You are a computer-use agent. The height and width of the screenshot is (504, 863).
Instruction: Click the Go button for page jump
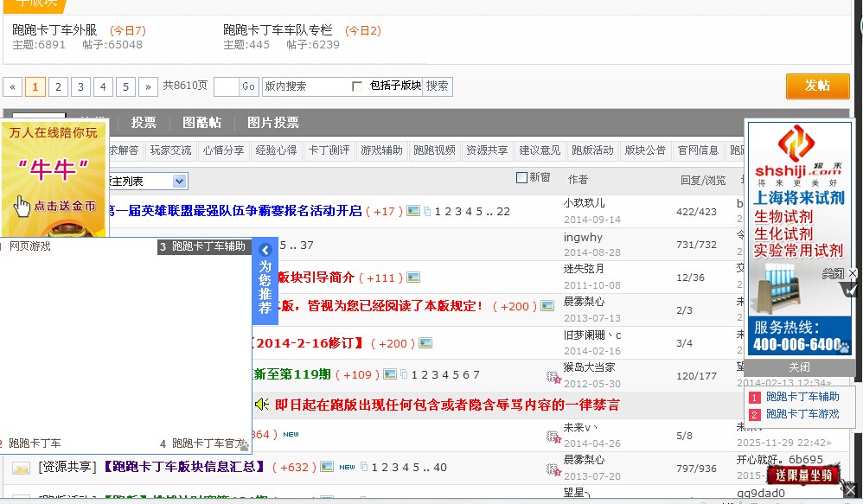pos(249,86)
